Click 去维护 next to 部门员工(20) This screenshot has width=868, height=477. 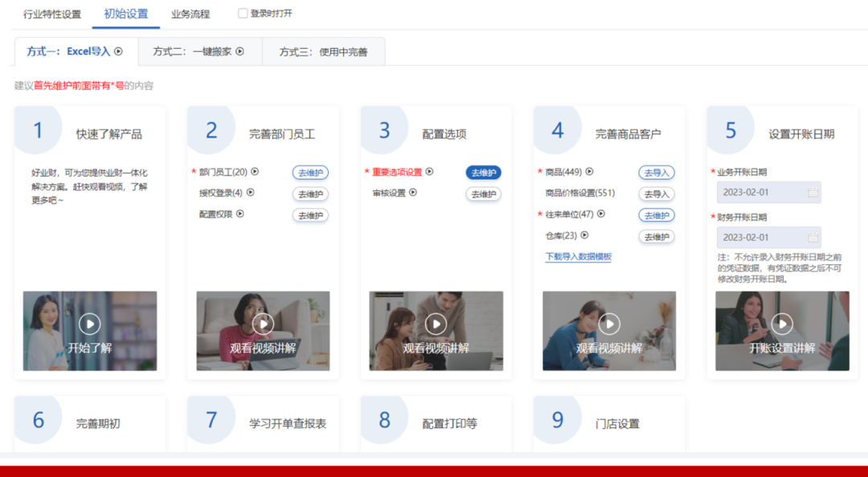(x=310, y=172)
